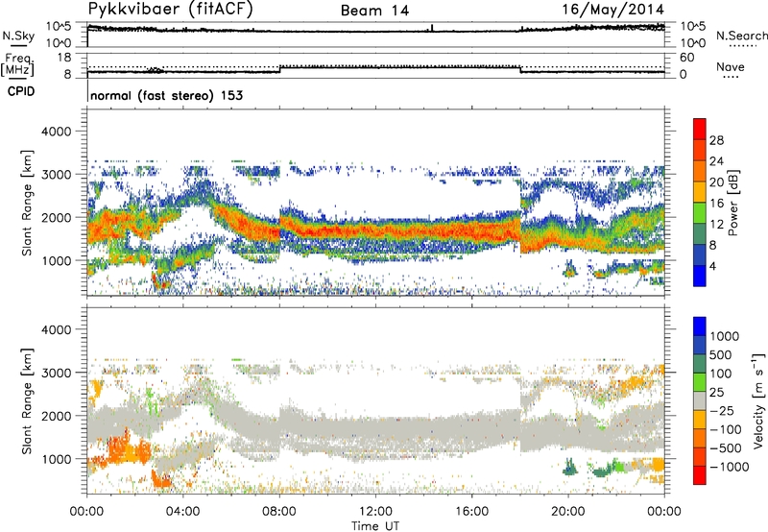Image resolution: width=768 pixels, height=532 pixels.
Task: Select the N.Sky axis label
Action: (18, 36)
